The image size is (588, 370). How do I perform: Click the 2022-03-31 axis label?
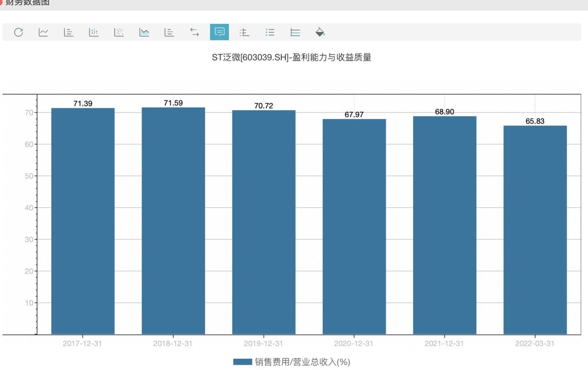tap(535, 343)
